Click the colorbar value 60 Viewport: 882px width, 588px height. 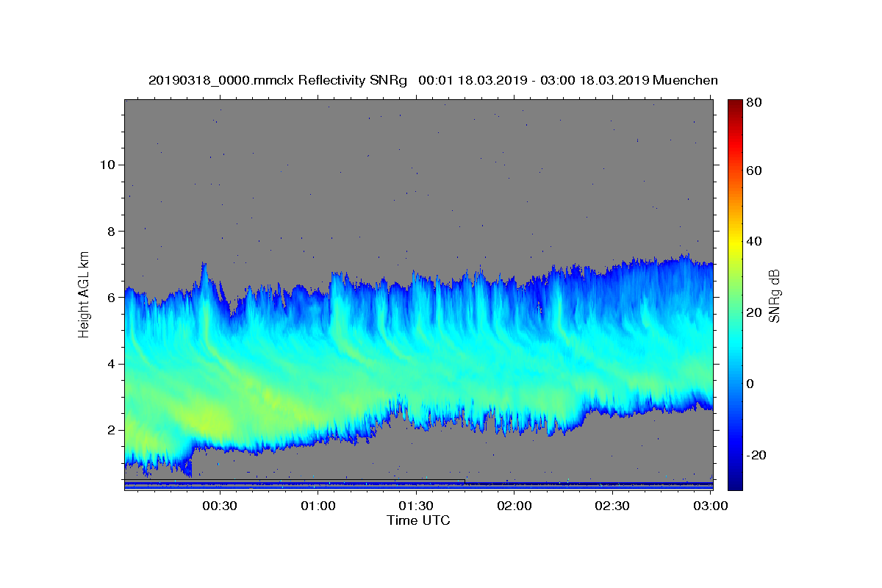point(754,171)
